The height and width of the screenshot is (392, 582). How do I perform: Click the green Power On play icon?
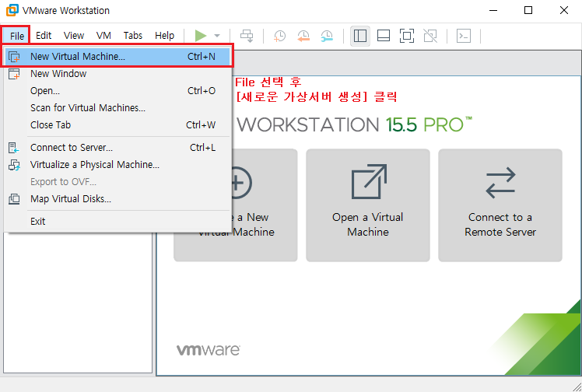click(201, 36)
